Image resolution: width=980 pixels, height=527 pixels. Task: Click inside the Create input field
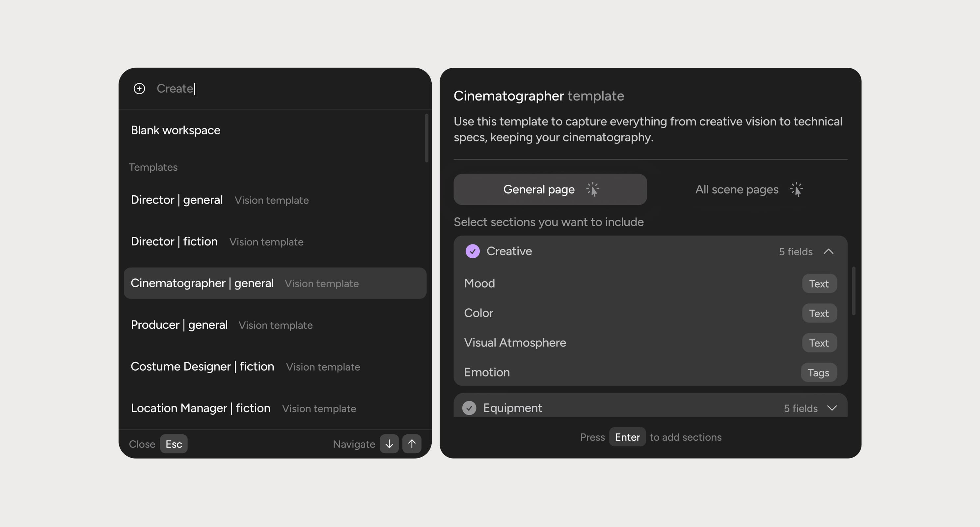228,88
